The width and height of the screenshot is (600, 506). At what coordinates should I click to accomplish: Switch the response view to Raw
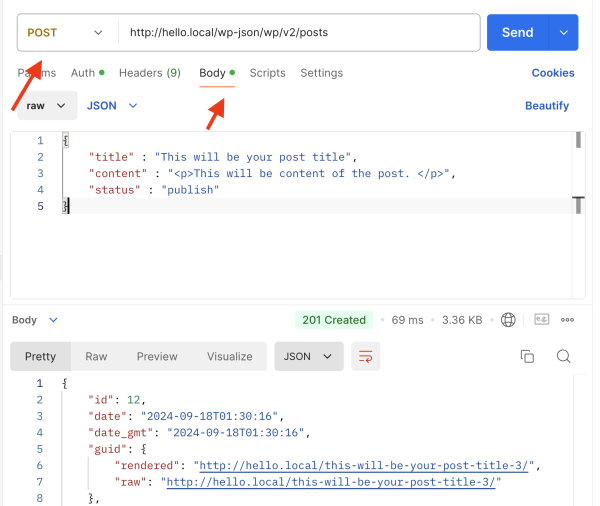[x=96, y=357]
